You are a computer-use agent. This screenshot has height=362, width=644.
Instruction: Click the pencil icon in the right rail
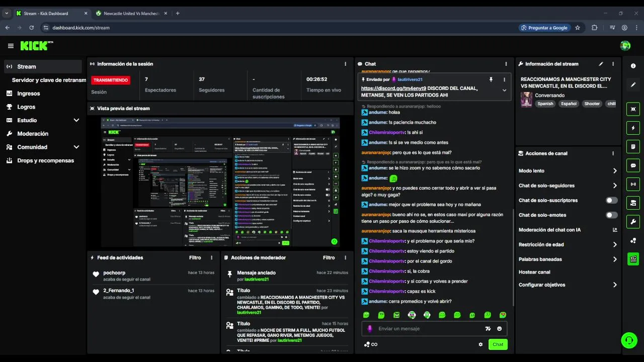click(x=633, y=84)
